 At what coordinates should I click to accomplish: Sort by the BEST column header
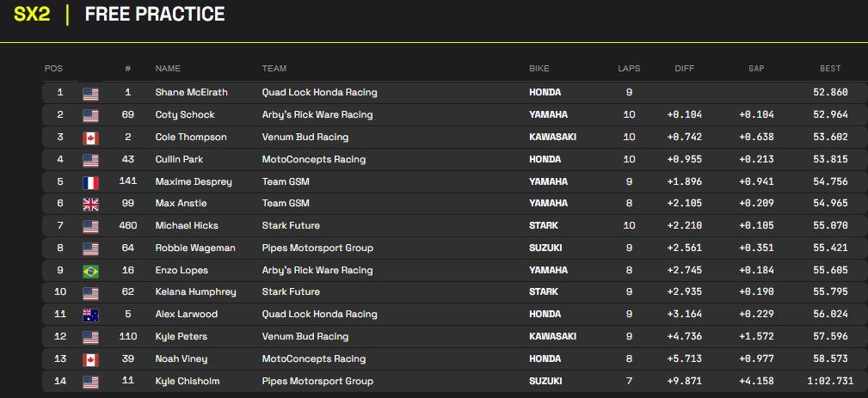tap(829, 69)
